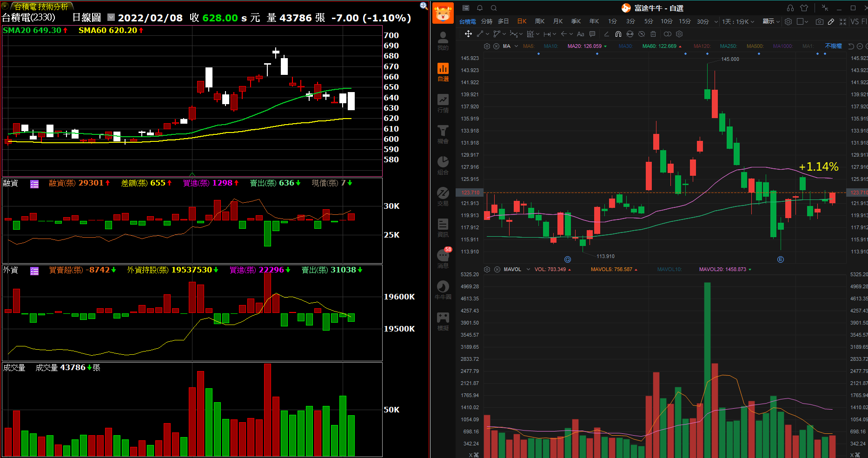The image size is (868, 458).
Task: Toggle the layout panel icon in title bar
Action: (466, 8)
